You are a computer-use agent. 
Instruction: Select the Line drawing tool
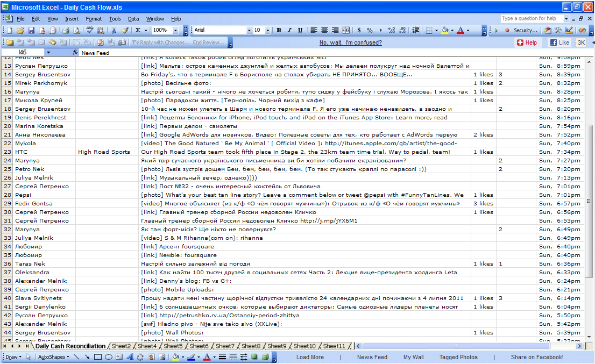click(76, 357)
